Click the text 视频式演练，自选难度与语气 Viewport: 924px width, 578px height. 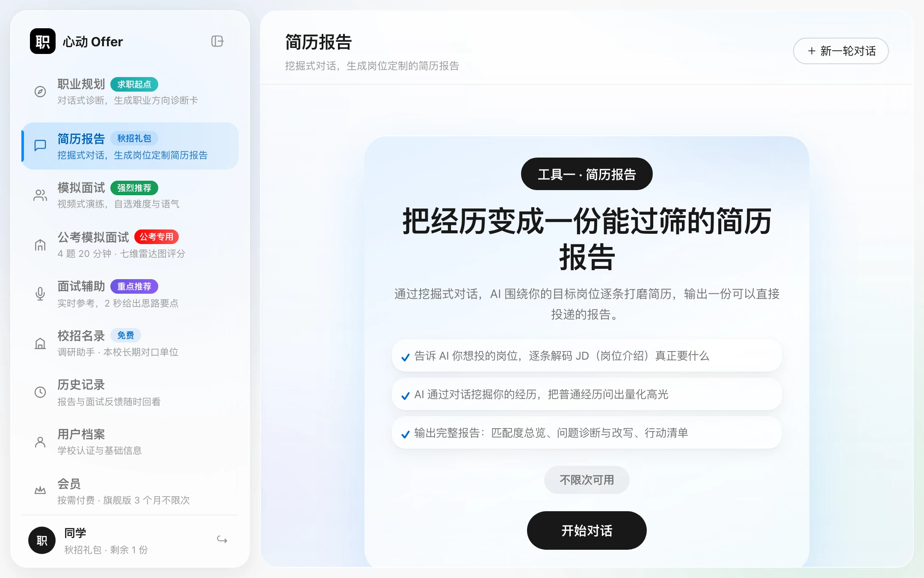118,204
